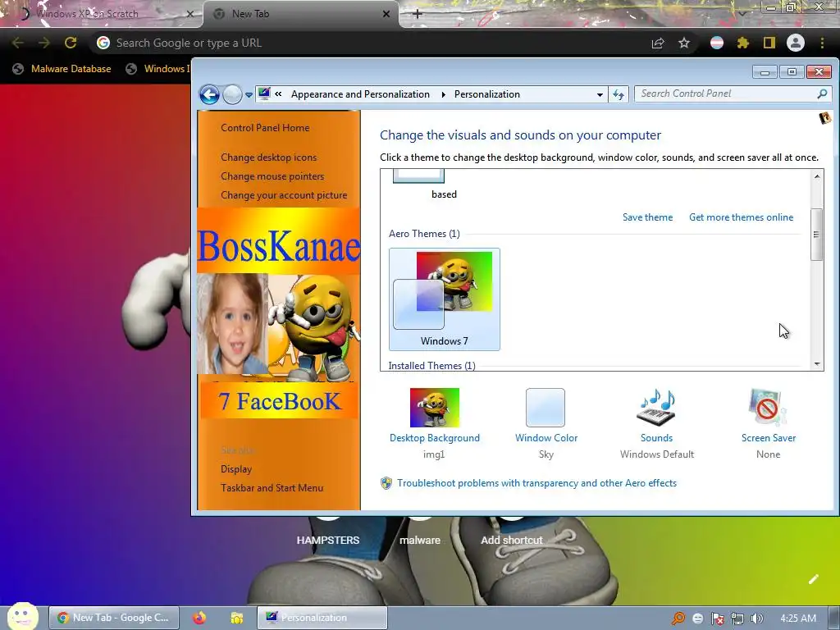
Task: Click the share page icon in omnibox
Action: click(x=658, y=43)
